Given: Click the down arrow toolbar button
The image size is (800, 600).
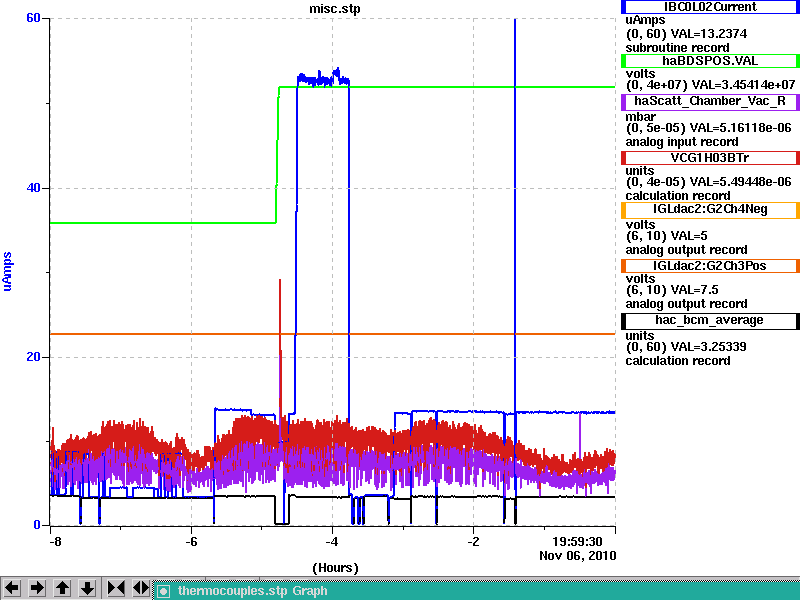Looking at the screenshot, I should point(88,588).
